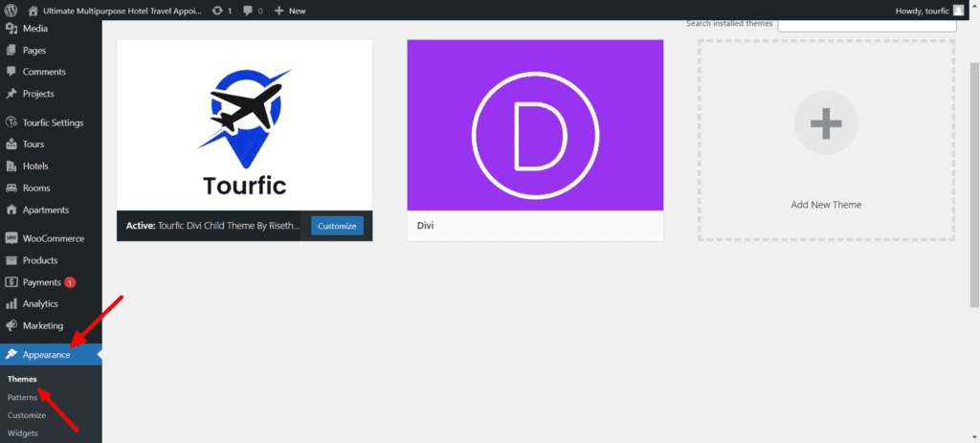Screen dimensions: 980x443
Task: Open the Projects menu label
Action: 38,94
